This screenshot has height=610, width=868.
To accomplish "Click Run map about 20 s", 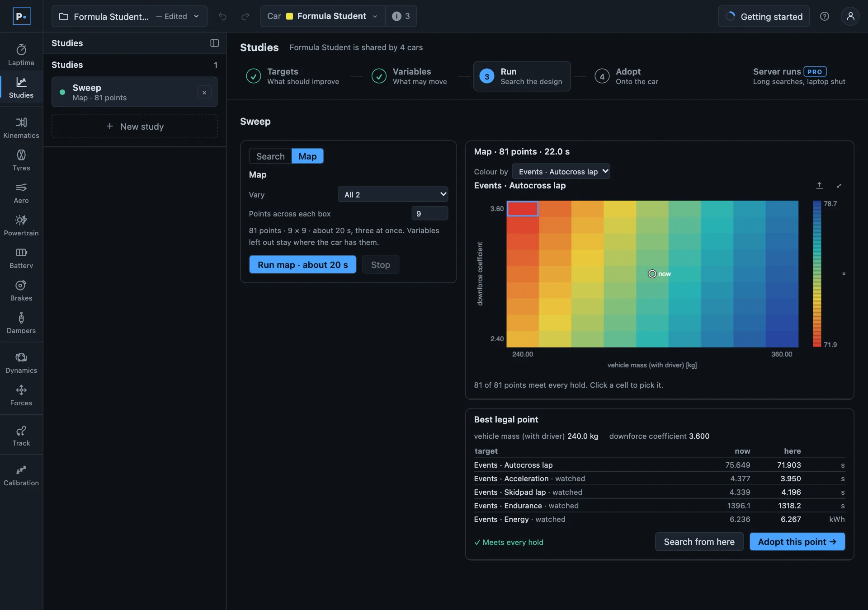I will tap(302, 264).
